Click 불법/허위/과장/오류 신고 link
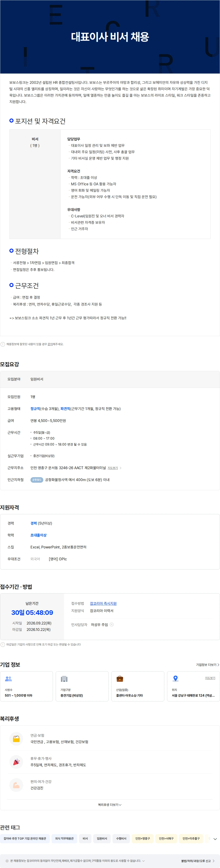220x868 pixels. (198, 861)
